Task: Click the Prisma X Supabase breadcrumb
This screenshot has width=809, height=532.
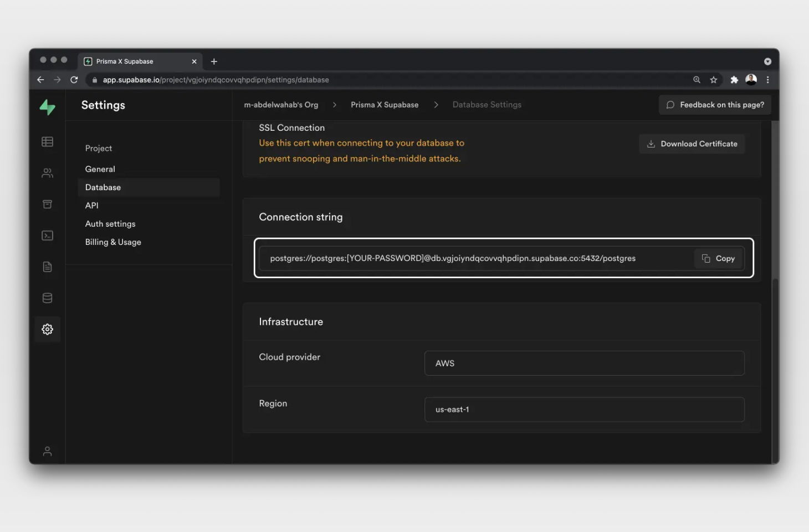Action: click(385, 105)
